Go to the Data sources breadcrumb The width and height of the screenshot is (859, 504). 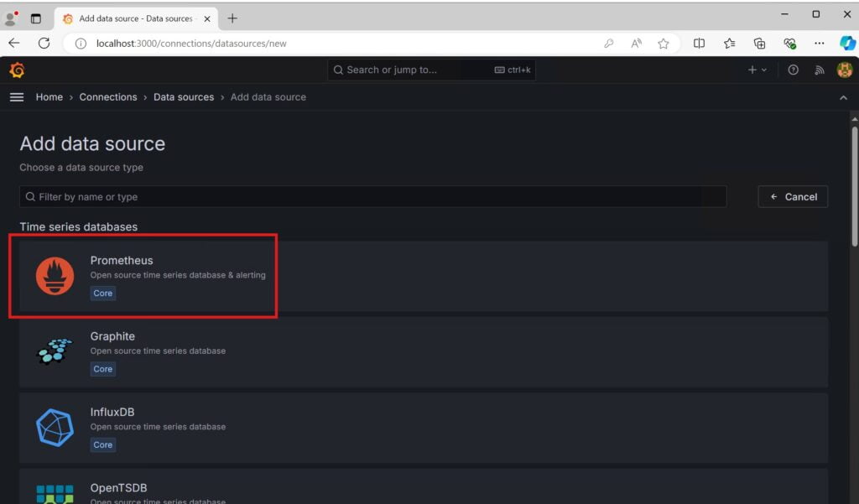click(184, 97)
